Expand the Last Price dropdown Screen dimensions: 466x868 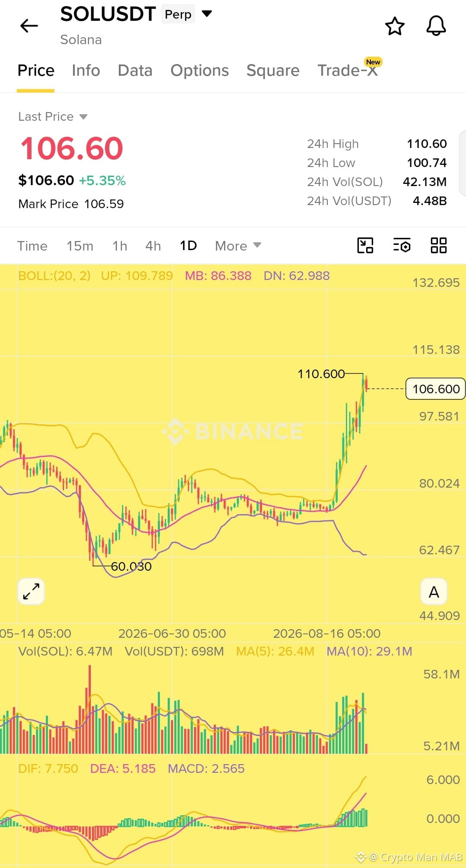[x=83, y=117]
